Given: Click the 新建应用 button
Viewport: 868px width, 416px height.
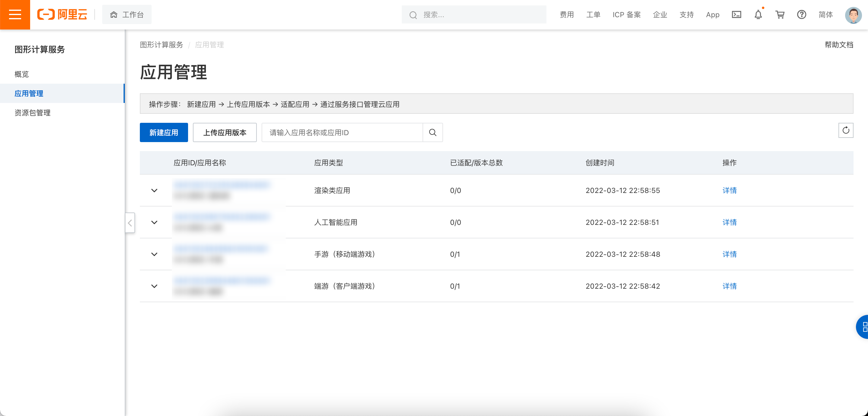Looking at the screenshot, I should point(164,133).
